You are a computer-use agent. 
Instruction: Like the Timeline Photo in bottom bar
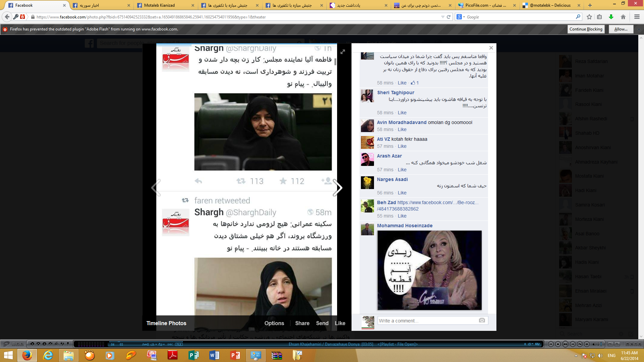[340, 323]
